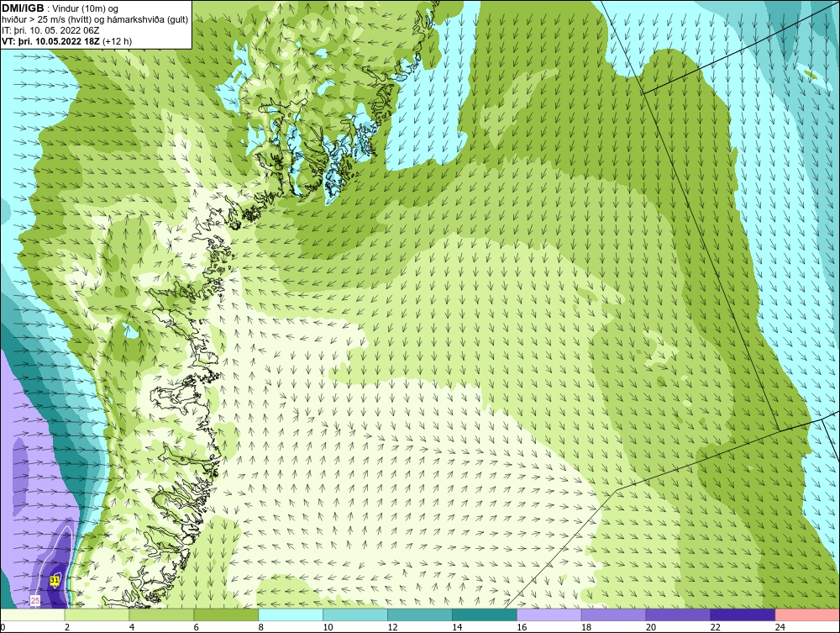Click the legend scale number 20
This screenshot has height=633, width=840.
point(651,627)
